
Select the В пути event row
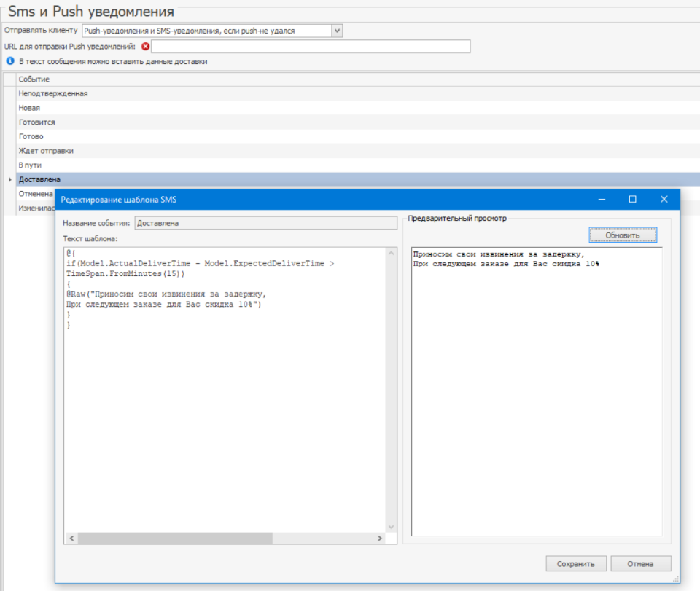[30, 165]
